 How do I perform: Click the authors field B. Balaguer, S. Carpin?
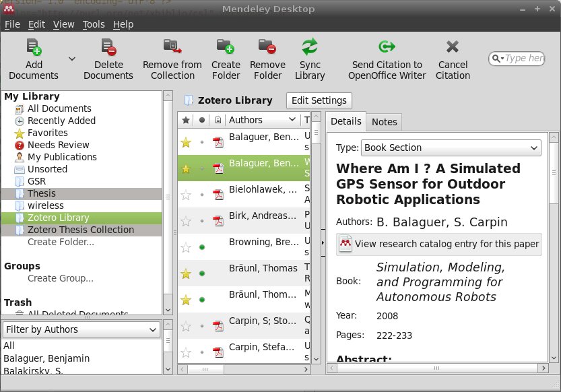[442, 222]
